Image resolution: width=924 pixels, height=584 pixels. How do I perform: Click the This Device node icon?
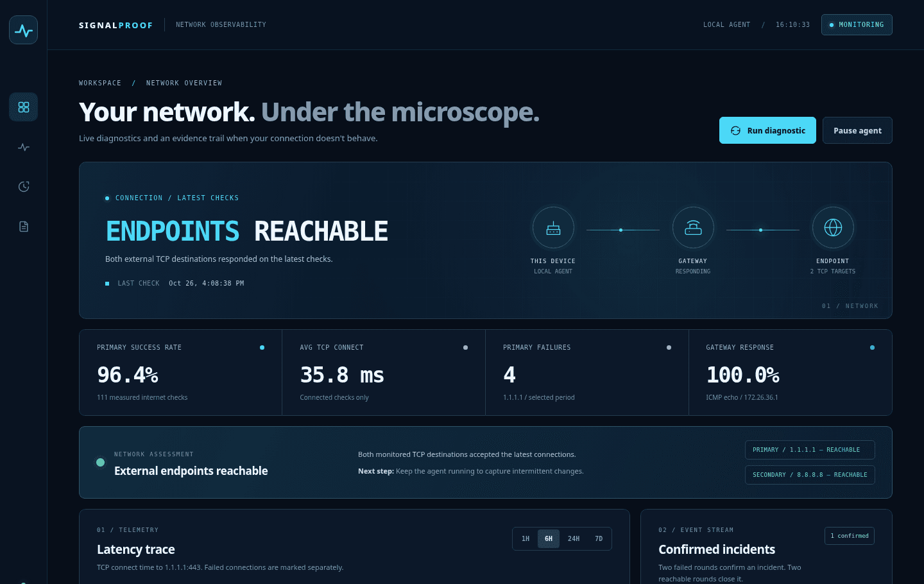coord(553,228)
